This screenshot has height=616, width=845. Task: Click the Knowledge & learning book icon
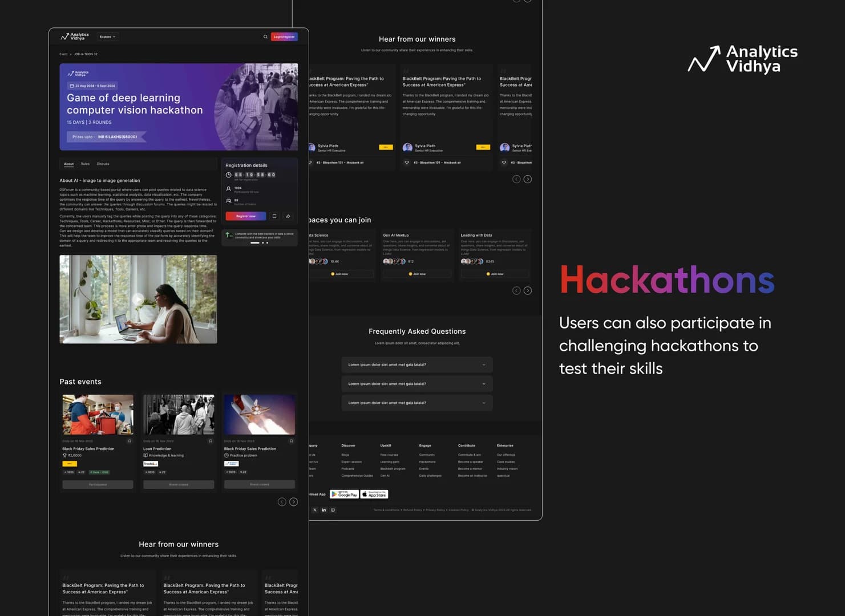click(145, 455)
